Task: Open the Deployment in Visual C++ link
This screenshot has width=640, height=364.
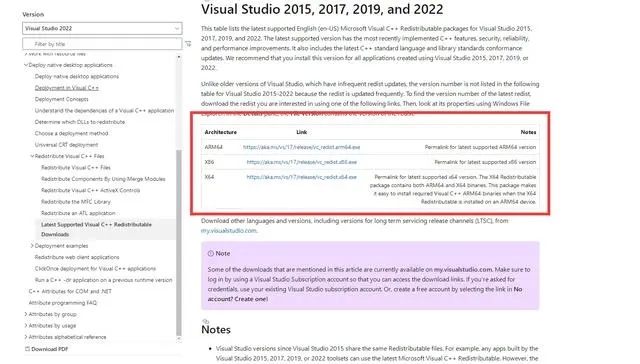Action: (67, 88)
